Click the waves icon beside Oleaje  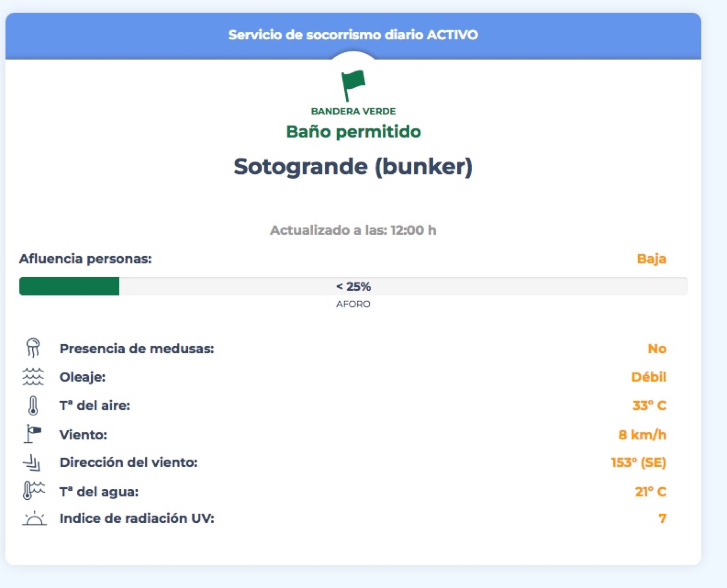[33, 376]
